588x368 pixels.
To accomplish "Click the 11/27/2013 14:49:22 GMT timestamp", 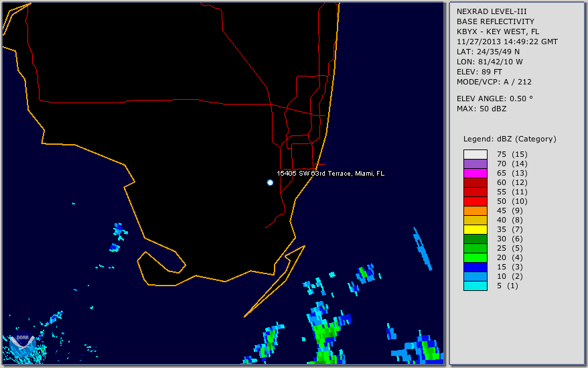I will click(507, 42).
